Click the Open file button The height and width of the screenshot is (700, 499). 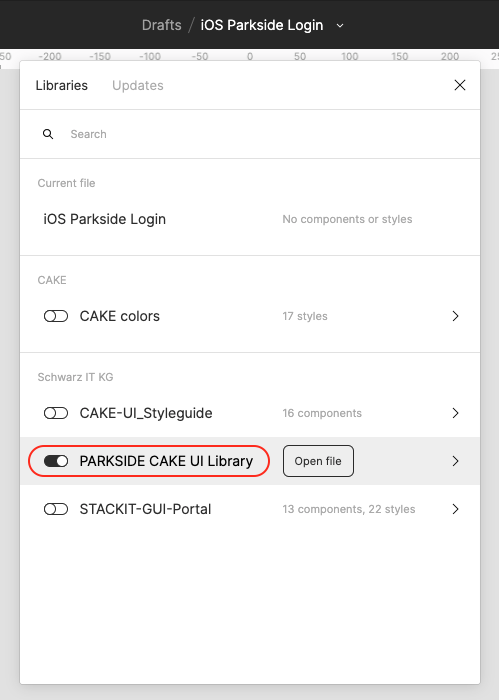pyautogui.click(x=318, y=461)
